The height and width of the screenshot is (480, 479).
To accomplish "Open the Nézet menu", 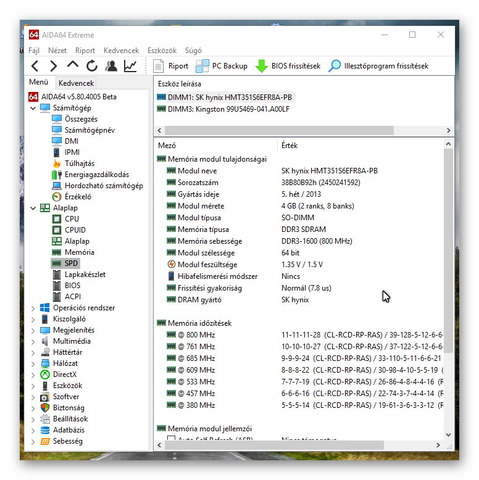I will click(57, 50).
